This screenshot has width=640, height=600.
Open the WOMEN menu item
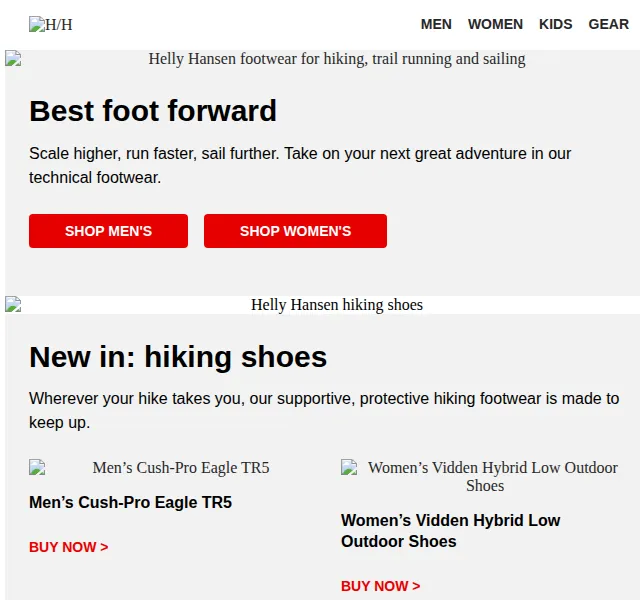pyautogui.click(x=495, y=24)
